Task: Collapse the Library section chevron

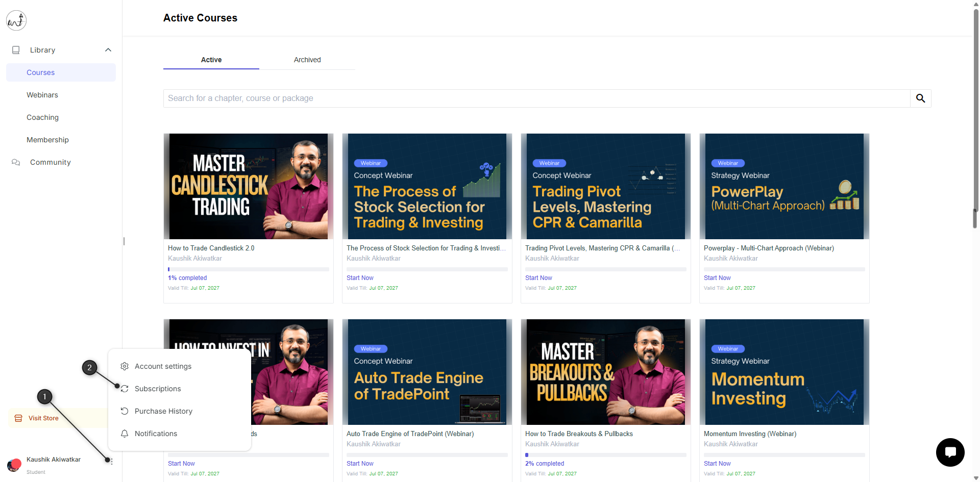Action: (x=108, y=50)
